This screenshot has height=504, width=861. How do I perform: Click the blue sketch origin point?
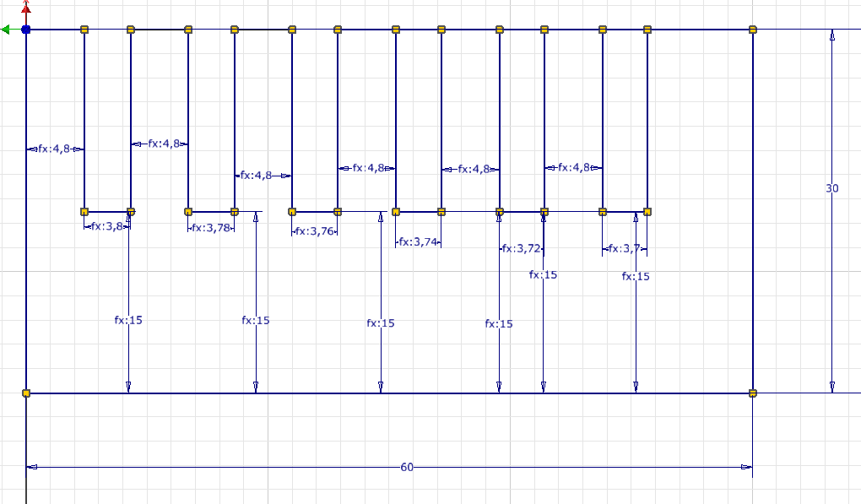26,29
